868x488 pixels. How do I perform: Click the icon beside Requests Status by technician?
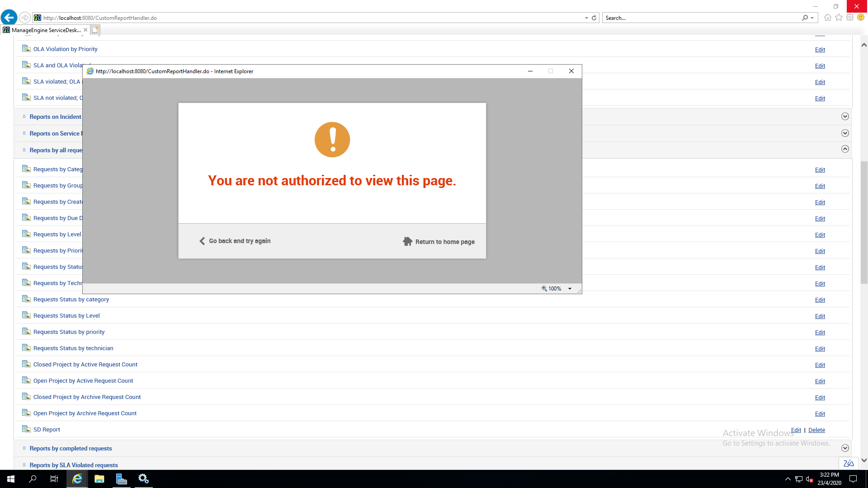[26, 347]
